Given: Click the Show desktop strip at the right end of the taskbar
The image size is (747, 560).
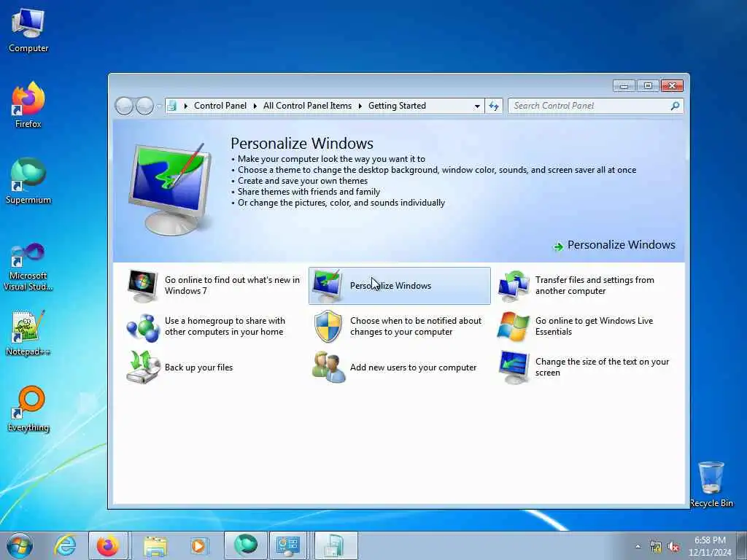Looking at the screenshot, I should tap(742, 545).
